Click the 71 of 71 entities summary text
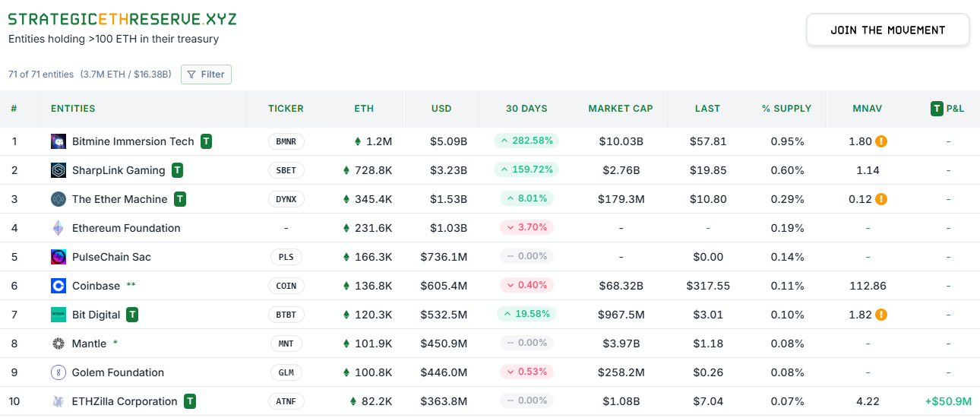 [x=41, y=74]
